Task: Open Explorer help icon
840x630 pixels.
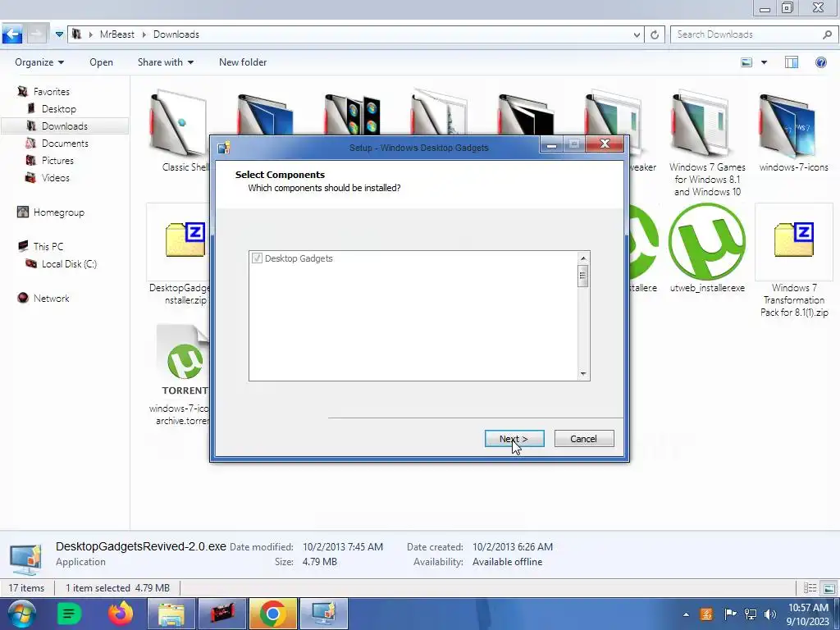Action: [820, 62]
